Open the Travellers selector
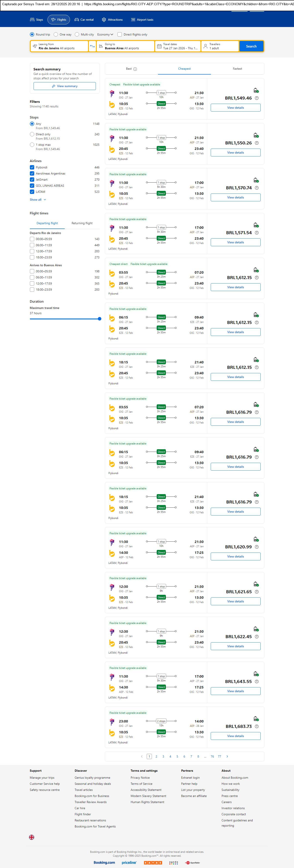The image size is (294, 868). point(220,46)
